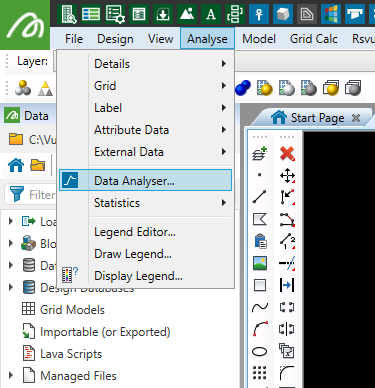
Task: Click the green table rows icon
Action: (91, 14)
